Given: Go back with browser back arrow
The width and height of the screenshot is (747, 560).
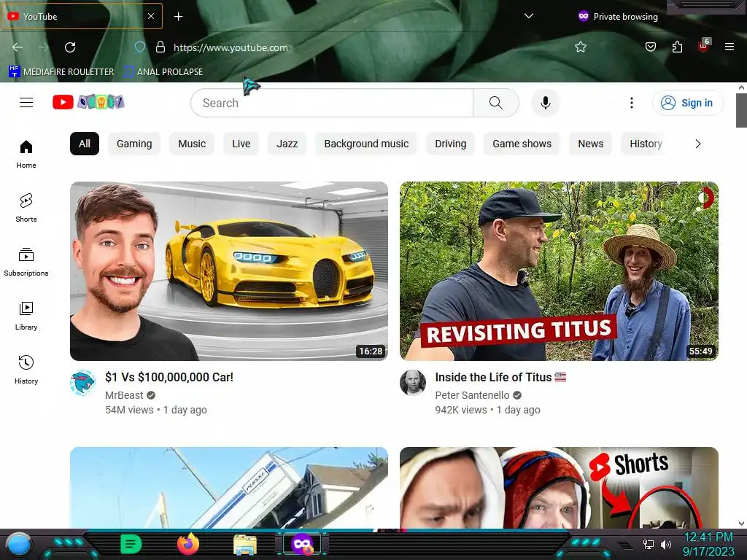Looking at the screenshot, I should pyautogui.click(x=18, y=47).
